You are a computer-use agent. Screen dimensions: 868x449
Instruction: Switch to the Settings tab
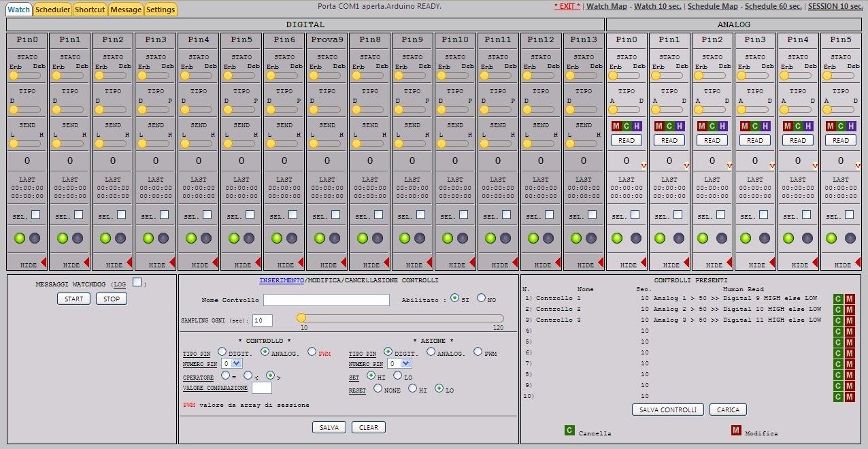[161, 10]
